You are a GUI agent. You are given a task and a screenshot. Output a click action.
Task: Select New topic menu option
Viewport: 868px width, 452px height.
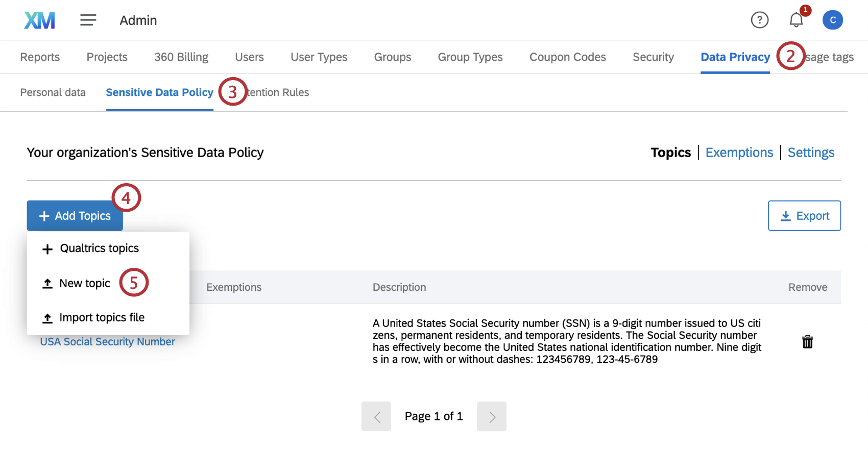coord(85,284)
